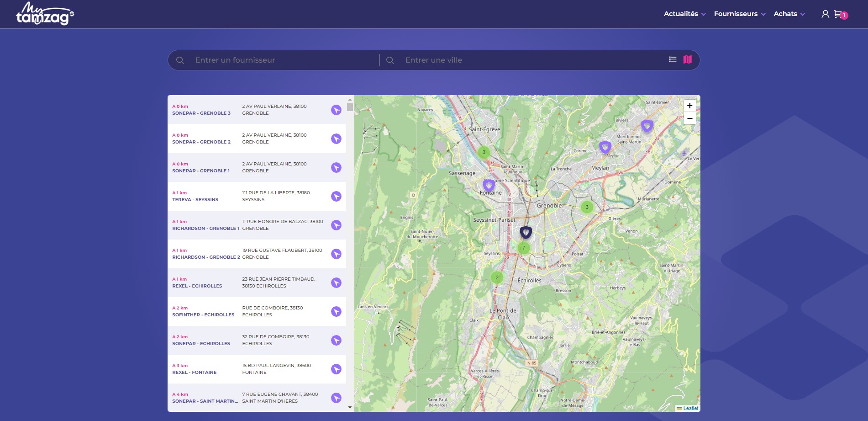
Task: Click the supplier list scrollbar thumb
Action: tap(350, 107)
